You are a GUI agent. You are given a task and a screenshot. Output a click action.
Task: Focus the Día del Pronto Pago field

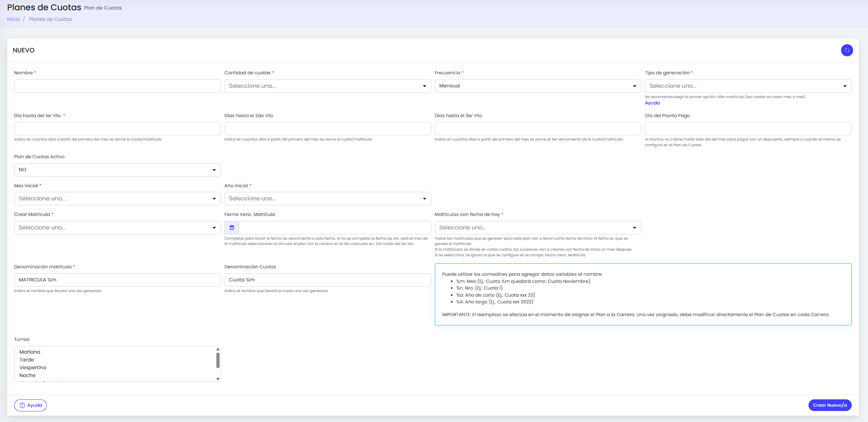point(748,129)
